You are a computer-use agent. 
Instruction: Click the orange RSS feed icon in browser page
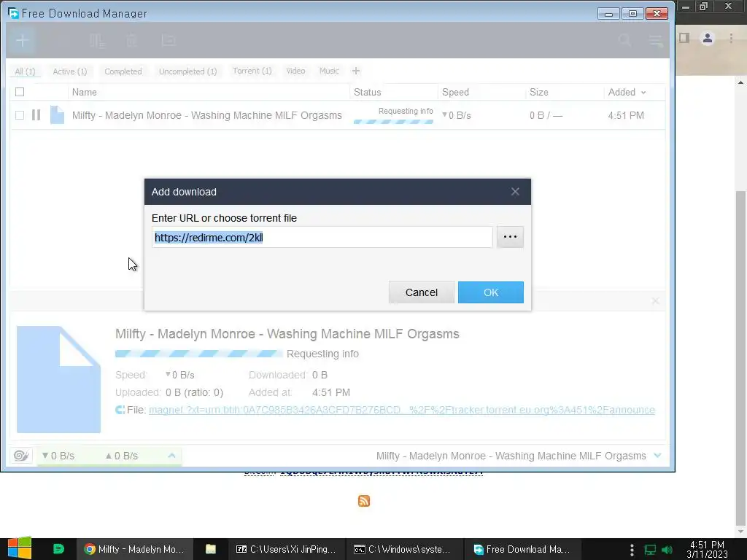[364, 501]
